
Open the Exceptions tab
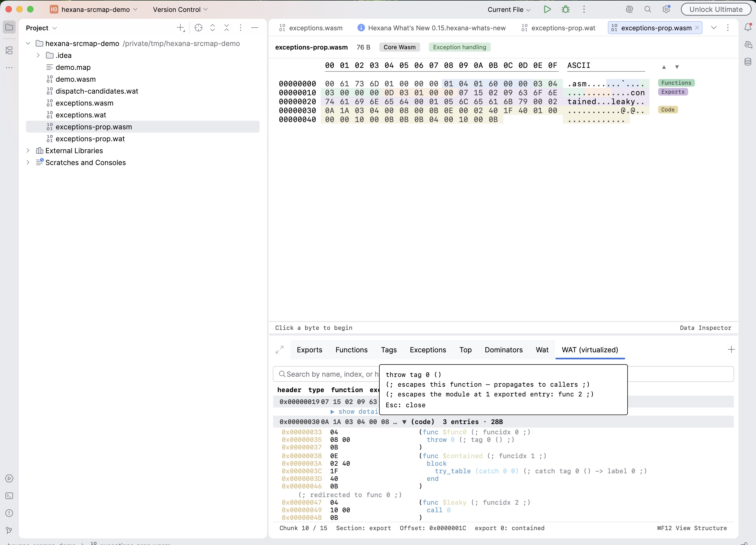(x=428, y=350)
